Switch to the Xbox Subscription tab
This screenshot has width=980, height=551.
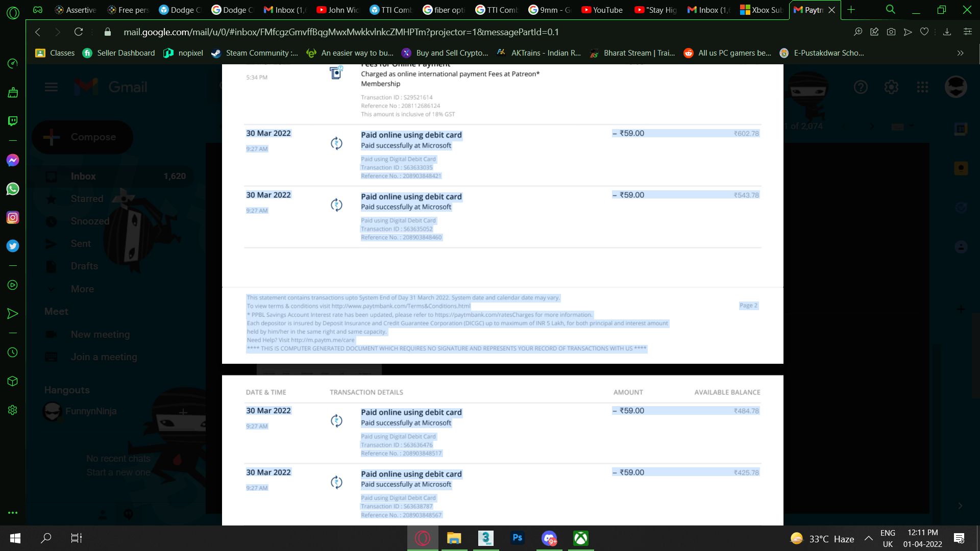(761, 10)
